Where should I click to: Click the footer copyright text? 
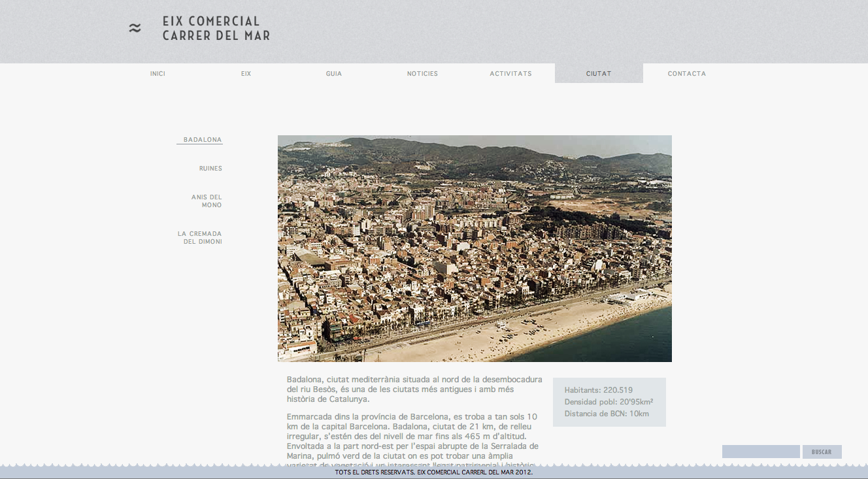[x=434, y=472]
